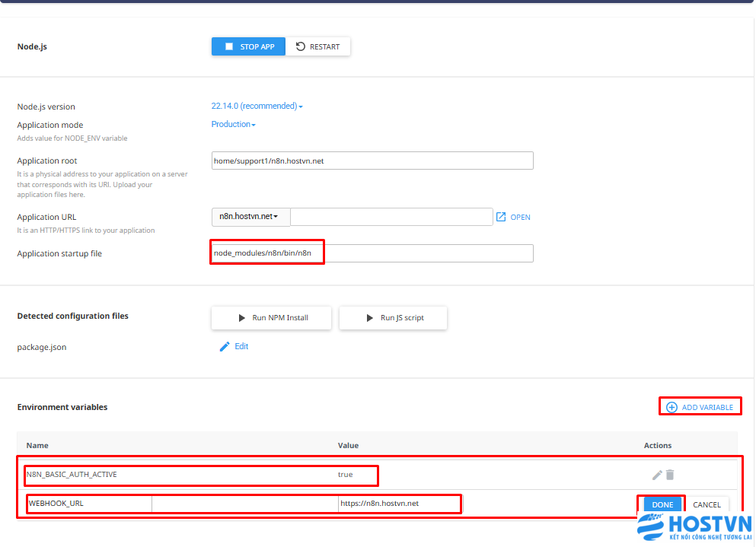Click the package.json file name
The image size is (756, 547).
[x=42, y=348]
